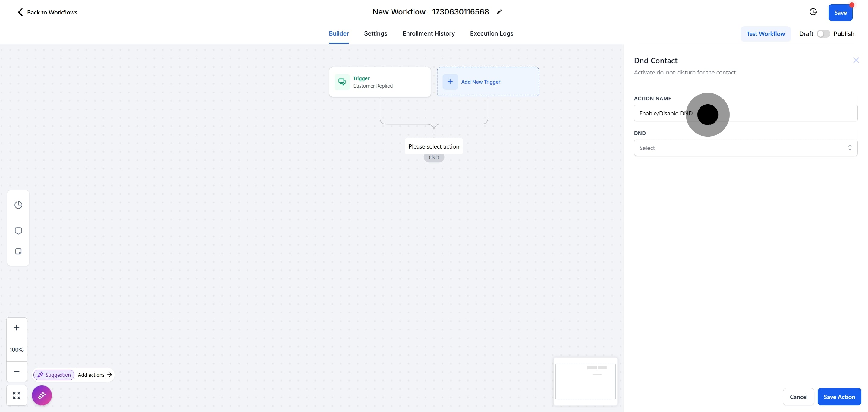Toggle the Draft/Publish switch
Screen dimensions: 868x412
tap(823, 34)
